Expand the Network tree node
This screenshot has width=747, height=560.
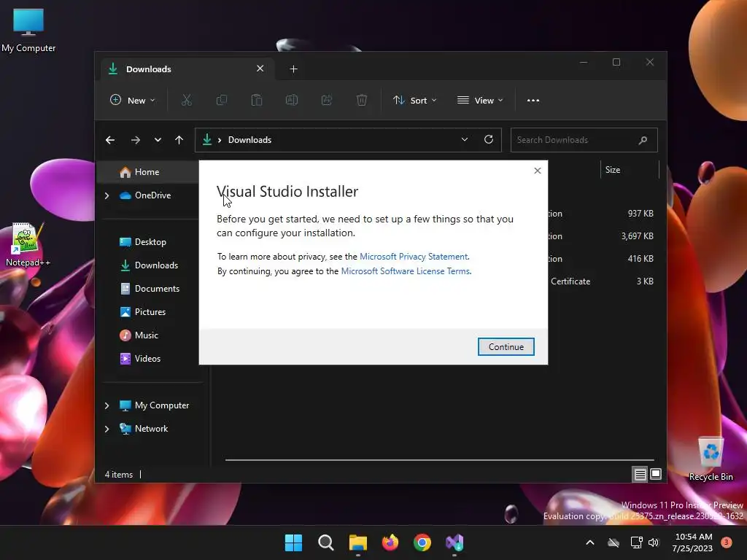pos(107,429)
